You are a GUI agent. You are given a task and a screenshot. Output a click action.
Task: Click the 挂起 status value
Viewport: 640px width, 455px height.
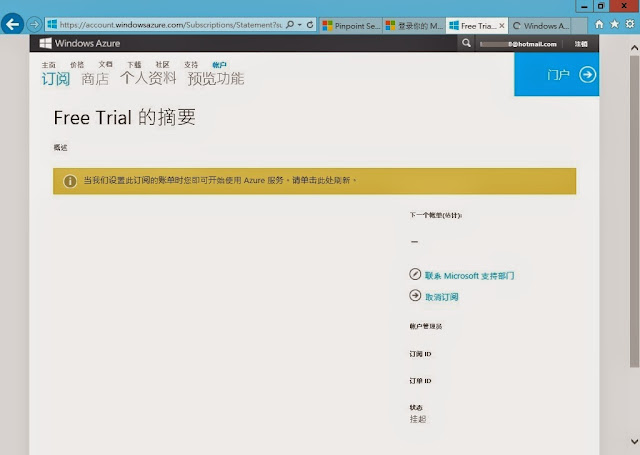pos(418,419)
